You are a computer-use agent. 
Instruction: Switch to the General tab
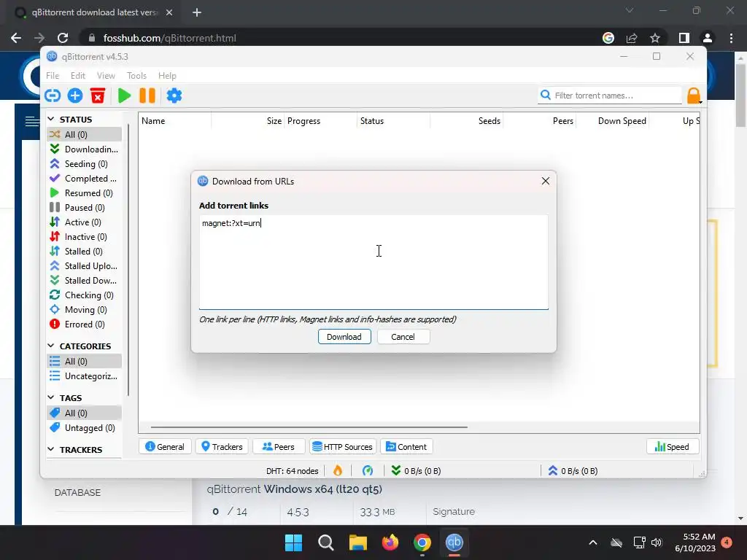[x=165, y=447]
